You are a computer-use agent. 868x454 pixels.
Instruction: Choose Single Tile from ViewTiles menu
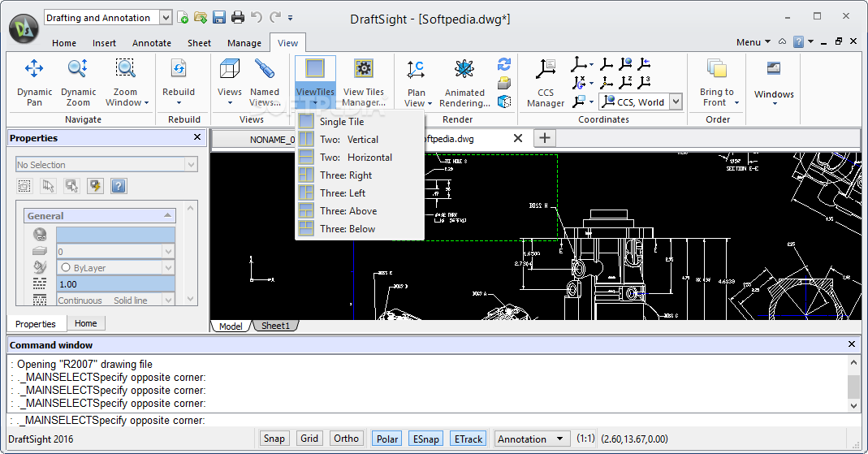pyautogui.click(x=361, y=121)
